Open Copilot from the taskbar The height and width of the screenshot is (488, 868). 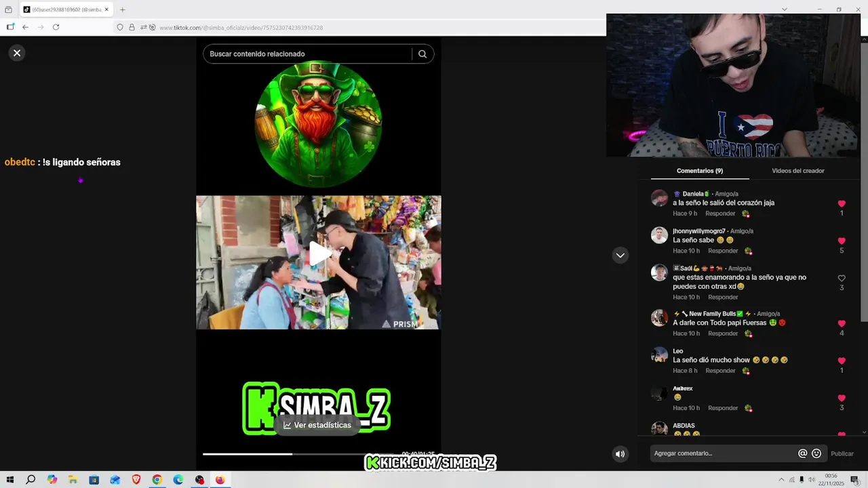[x=52, y=480]
